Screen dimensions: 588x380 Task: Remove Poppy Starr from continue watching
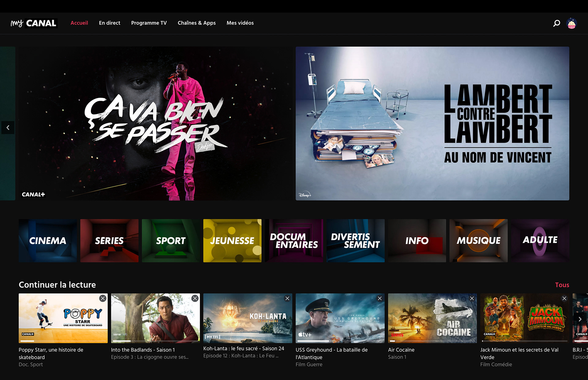[x=103, y=298]
